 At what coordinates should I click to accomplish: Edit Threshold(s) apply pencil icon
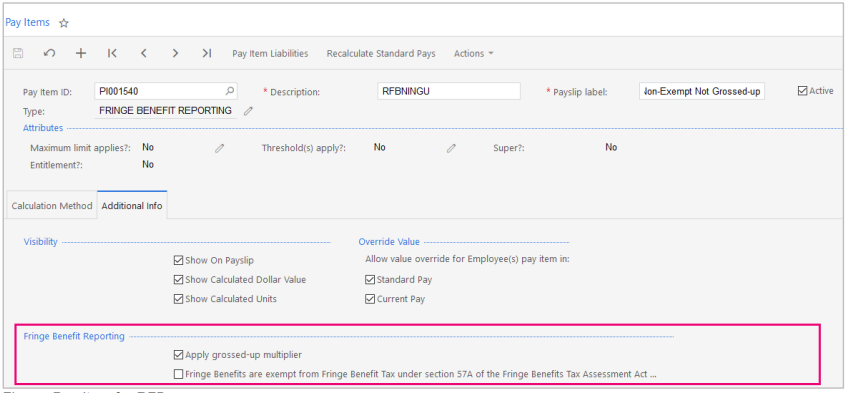point(451,148)
